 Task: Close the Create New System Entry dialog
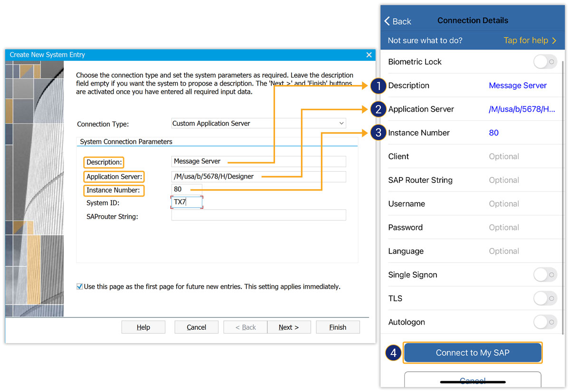(369, 55)
